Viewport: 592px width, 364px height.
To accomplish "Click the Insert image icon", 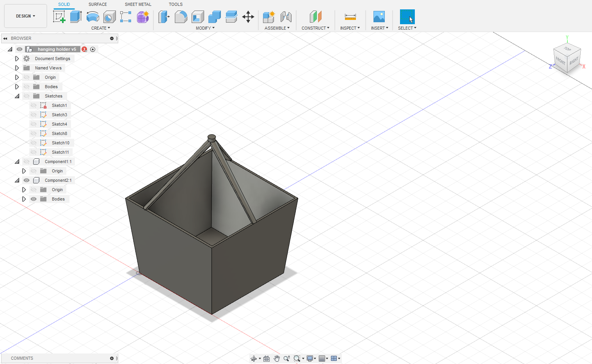I will [x=379, y=17].
